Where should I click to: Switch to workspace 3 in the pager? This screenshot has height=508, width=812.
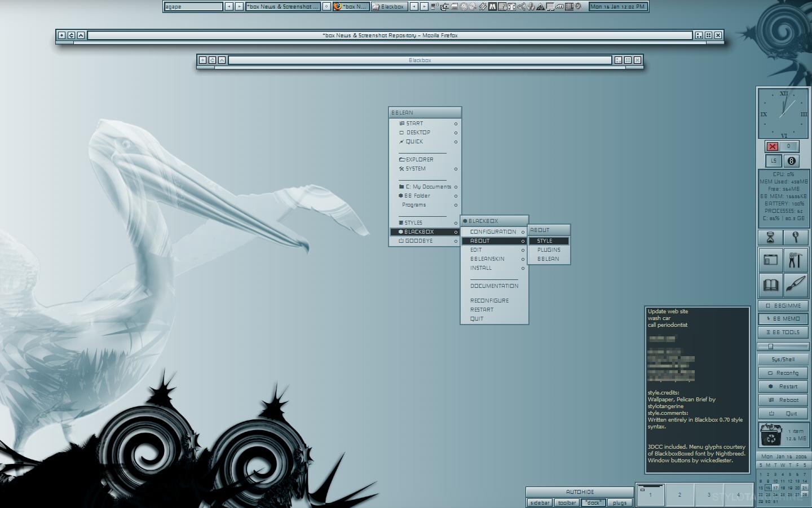[709, 495]
